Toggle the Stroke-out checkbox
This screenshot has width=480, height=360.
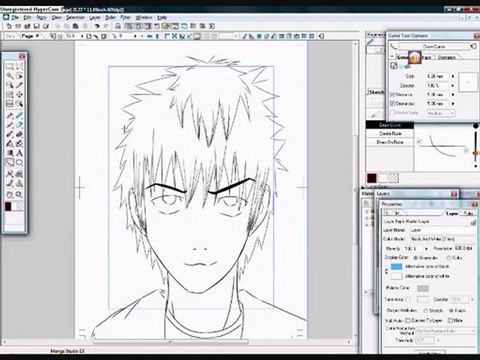393,104
